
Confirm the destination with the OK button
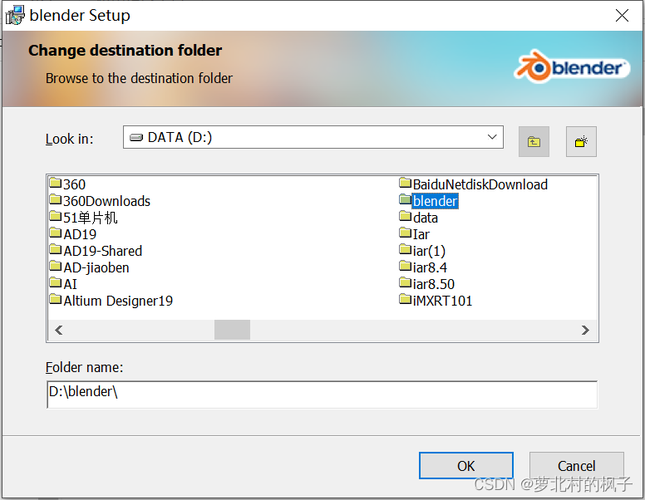point(466,465)
